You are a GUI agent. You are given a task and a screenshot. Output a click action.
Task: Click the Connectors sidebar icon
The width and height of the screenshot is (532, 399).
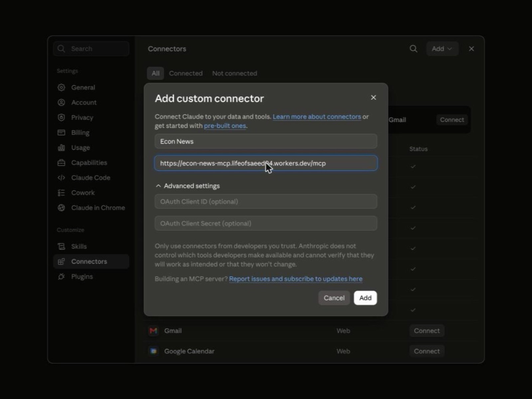point(61,262)
